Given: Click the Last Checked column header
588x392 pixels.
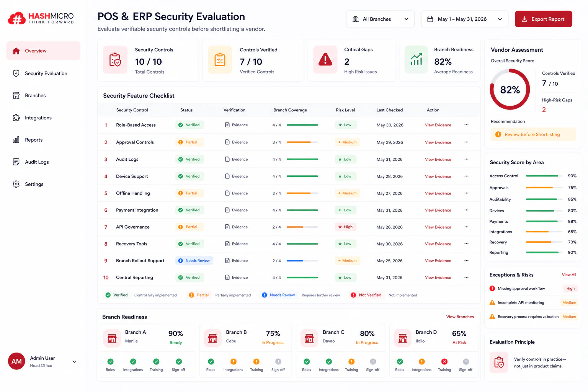Looking at the screenshot, I should pyautogui.click(x=389, y=110).
